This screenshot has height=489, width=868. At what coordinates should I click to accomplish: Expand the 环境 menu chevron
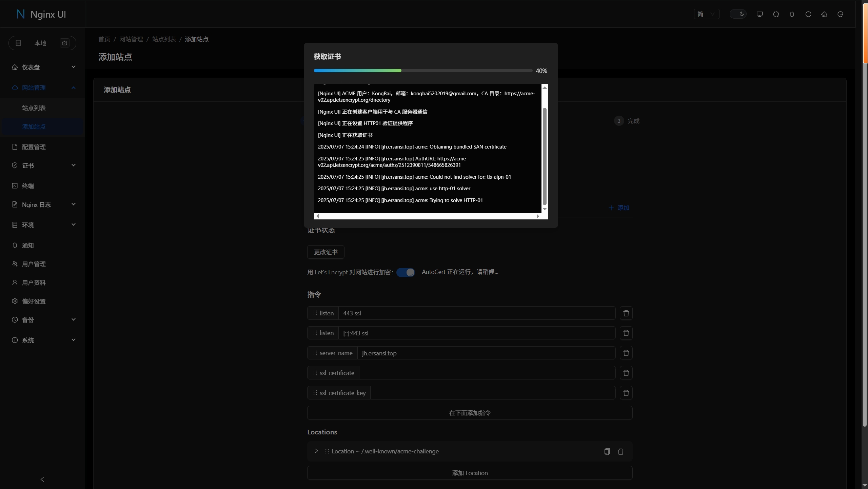(74, 224)
